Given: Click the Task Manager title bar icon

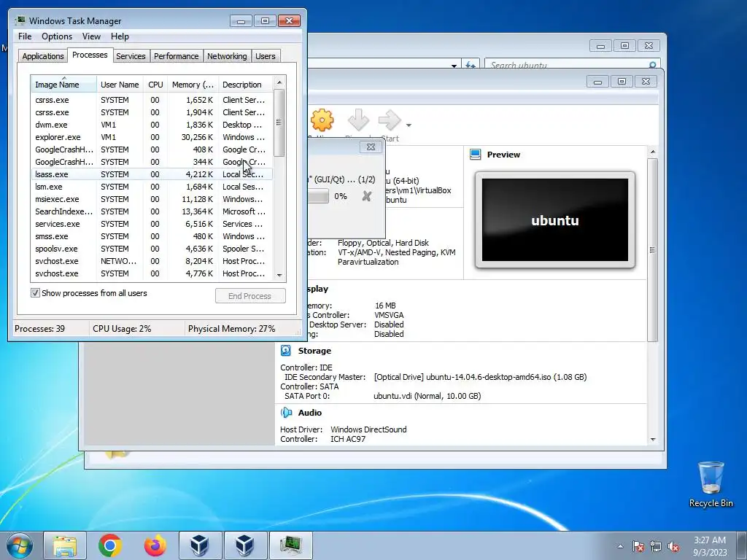Looking at the screenshot, I should (x=20, y=20).
